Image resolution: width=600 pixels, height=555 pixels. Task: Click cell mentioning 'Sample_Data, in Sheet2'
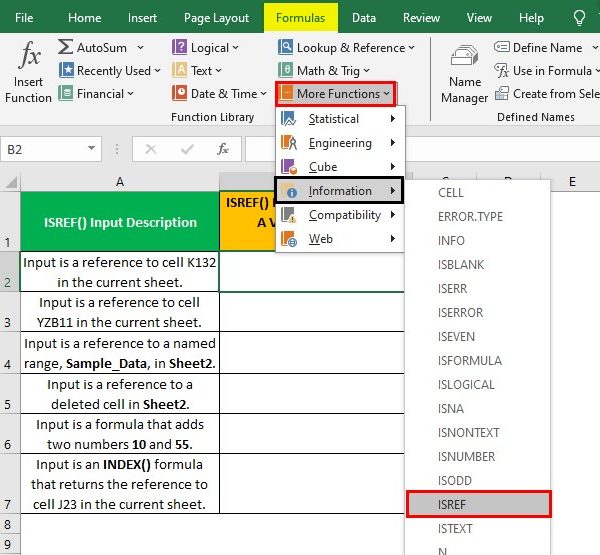[x=120, y=353]
